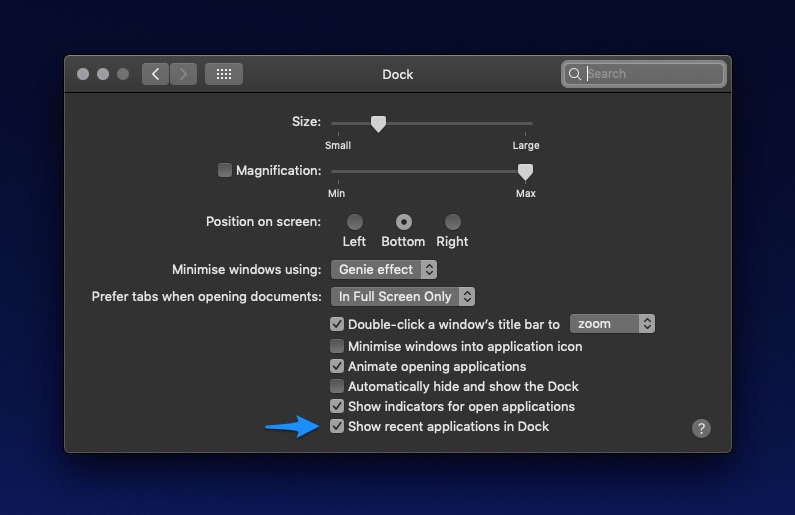Screen dimensions: 795x515
Task: Close the Dock preferences window
Action: click(x=83, y=74)
